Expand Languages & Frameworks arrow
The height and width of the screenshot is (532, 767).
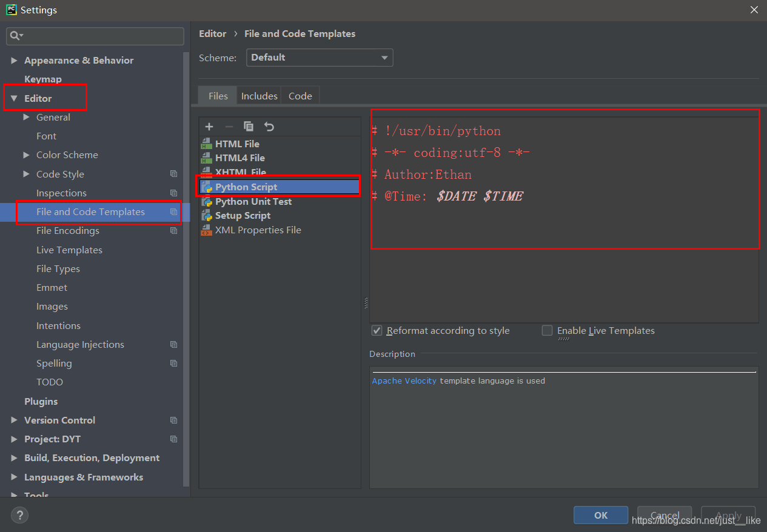pos(14,477)
